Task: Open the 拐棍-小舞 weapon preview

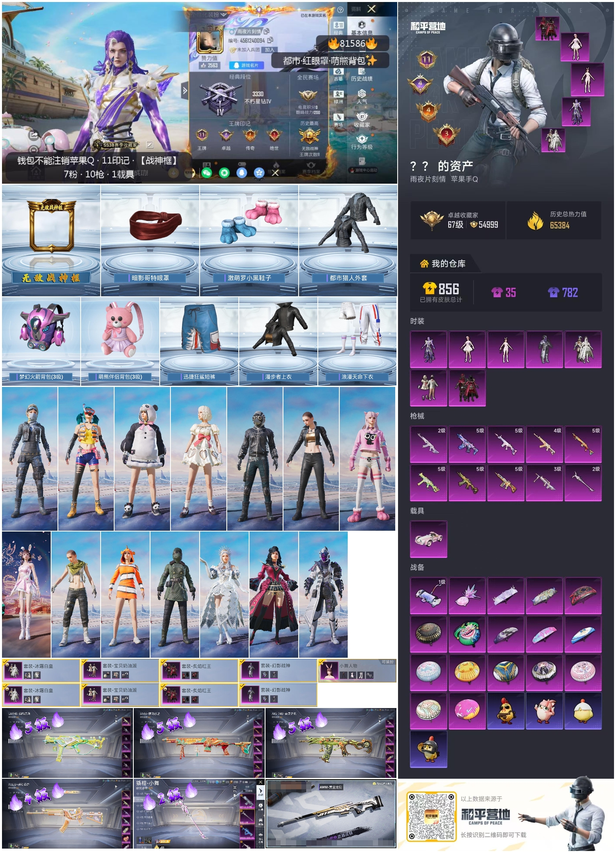Action: [199, 813]
